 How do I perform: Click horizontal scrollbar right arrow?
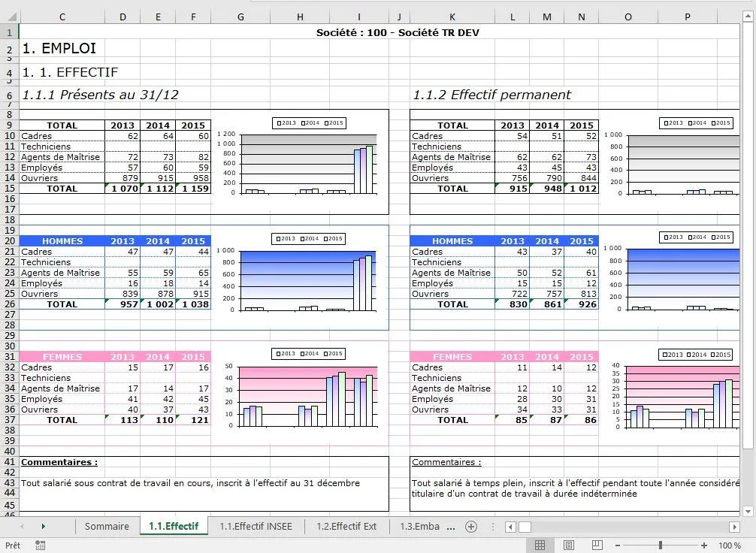[734, 527]
